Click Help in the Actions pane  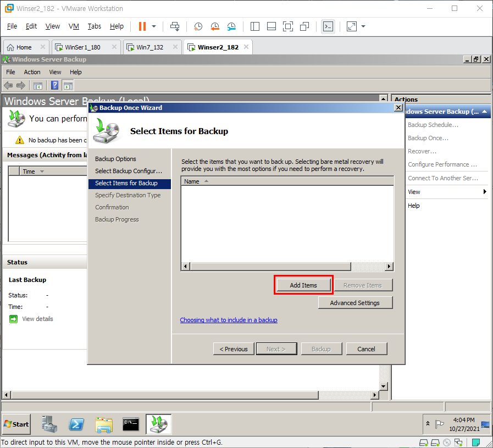click(x=414, y=206)
